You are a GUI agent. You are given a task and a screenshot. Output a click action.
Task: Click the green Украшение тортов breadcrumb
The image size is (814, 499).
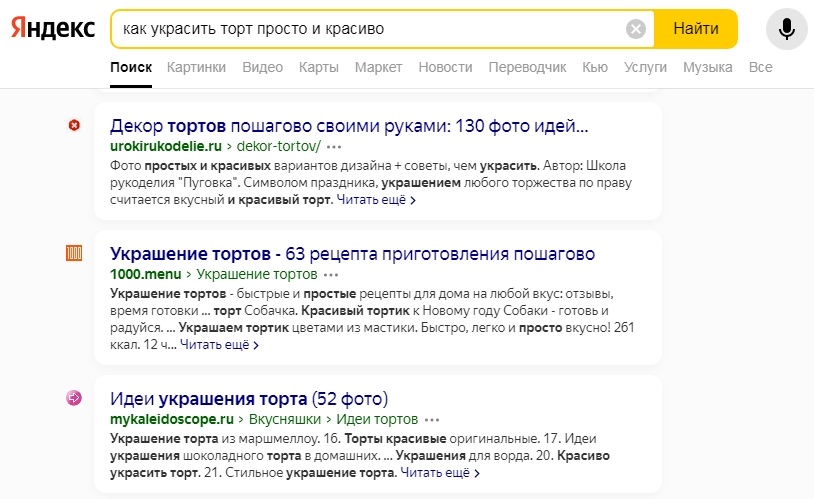[257, 274]
